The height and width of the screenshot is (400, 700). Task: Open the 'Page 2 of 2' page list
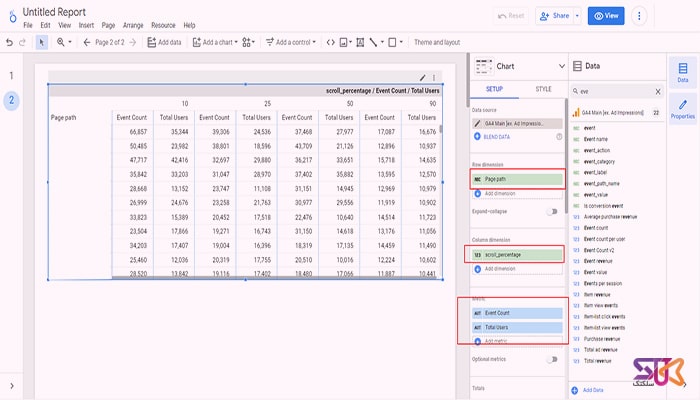tap(110, 42)
